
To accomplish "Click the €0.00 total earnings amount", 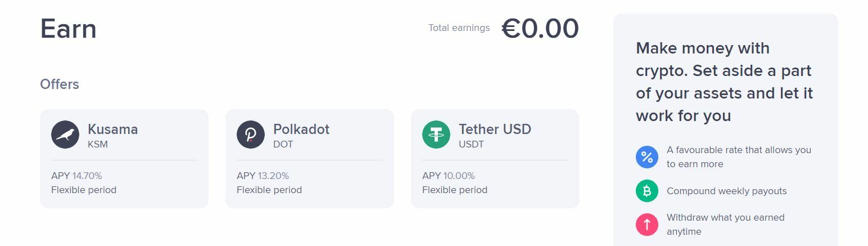I will (x=540, y=29).
